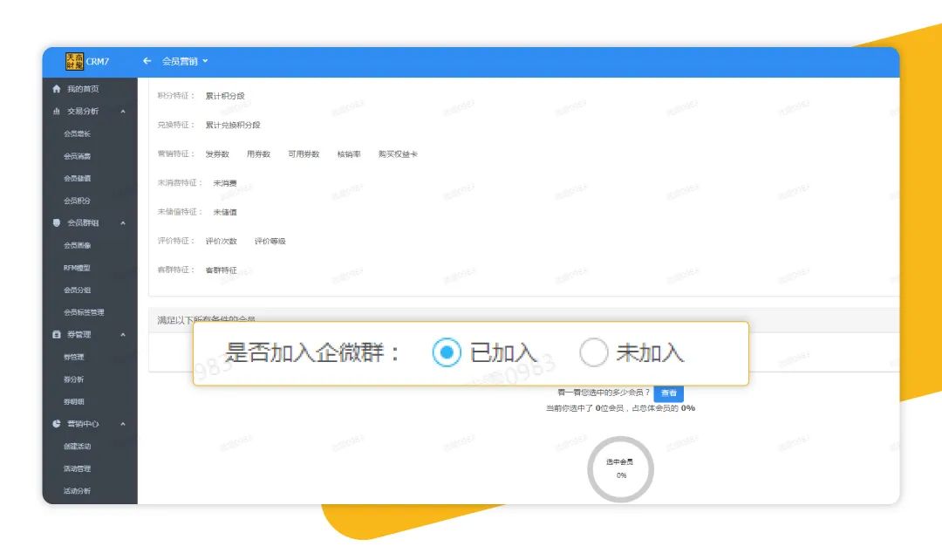Click the 选中会员 circular progress ring
This screenshot has width=942, height=560.
coord(620,469)
